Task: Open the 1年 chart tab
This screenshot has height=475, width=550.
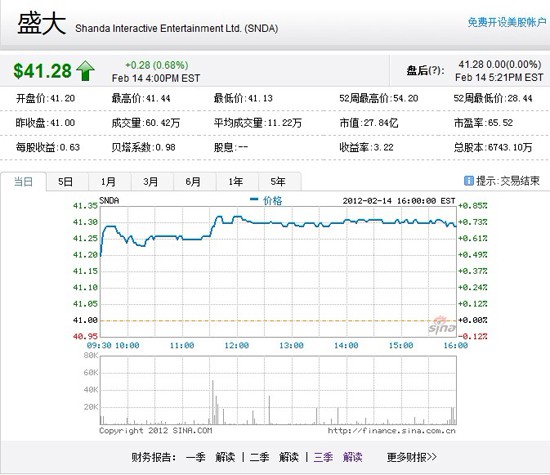Action: coord(236,182)
